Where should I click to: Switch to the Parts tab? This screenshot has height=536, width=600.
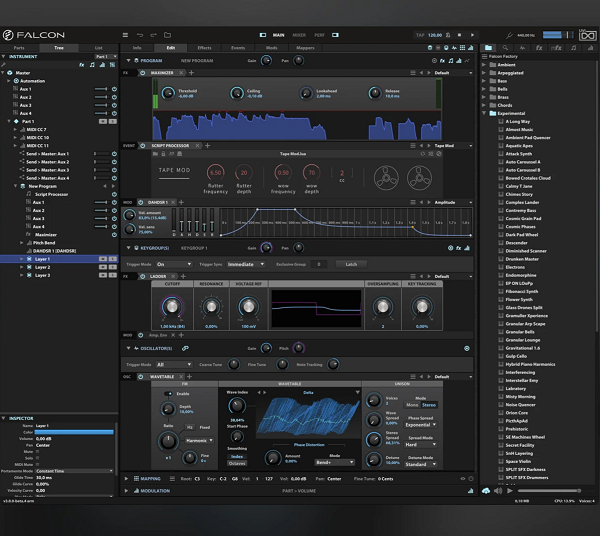(19, 48)
